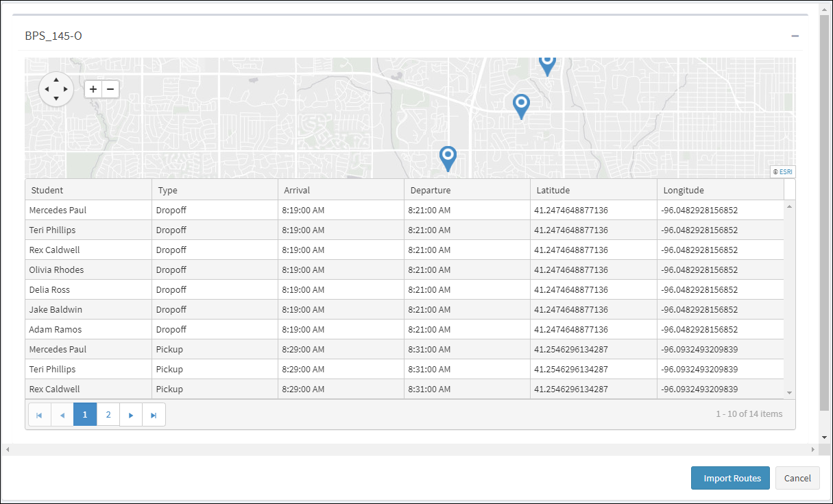Click Import Routes button
This screenshot has width=833, height=504.
coord(730,478)
